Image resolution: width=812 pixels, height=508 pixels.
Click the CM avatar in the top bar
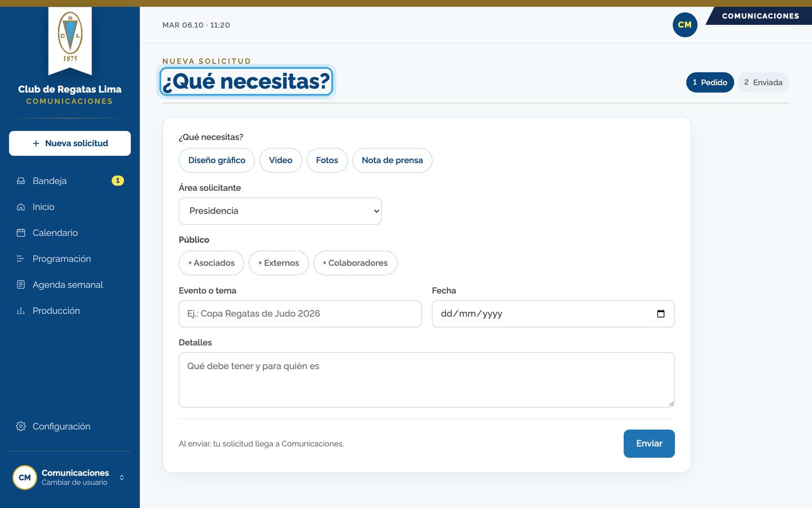pyautogui.click(x=685, y=25)
